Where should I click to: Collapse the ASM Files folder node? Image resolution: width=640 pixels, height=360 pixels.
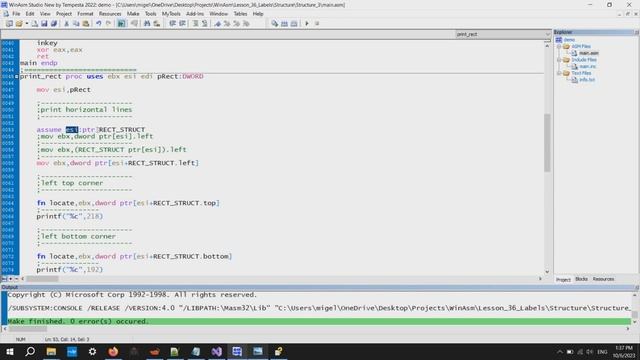(x=559, y=47)
